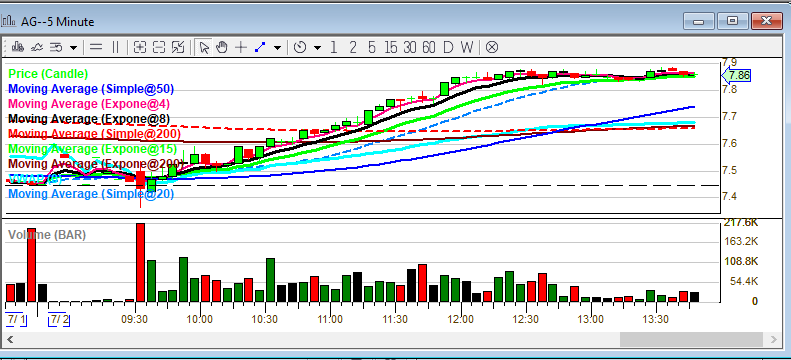The image size is (791, 360).
Task: Click Moving Average (Expone@15) legend label
Action: [93, 149]
